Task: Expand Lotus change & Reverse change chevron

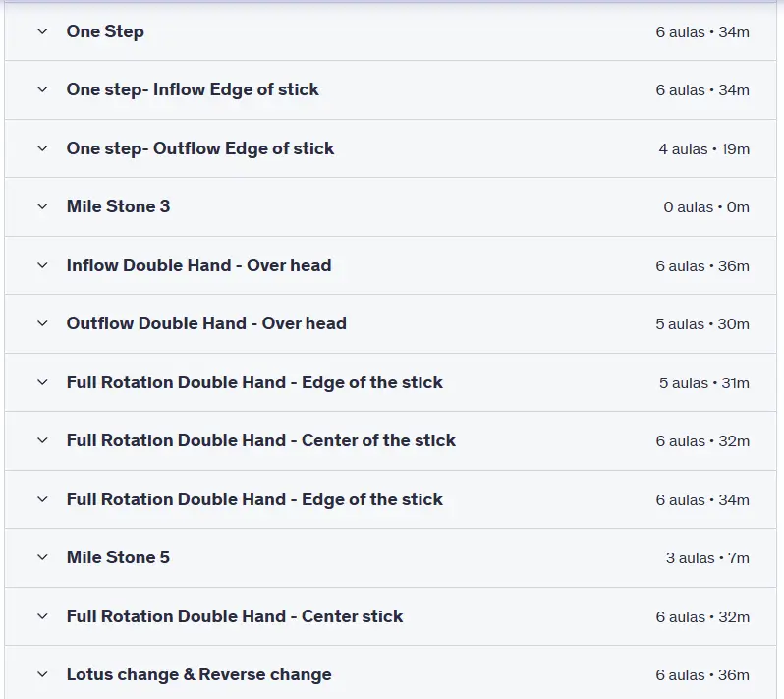Action: (x=42, y=674)
